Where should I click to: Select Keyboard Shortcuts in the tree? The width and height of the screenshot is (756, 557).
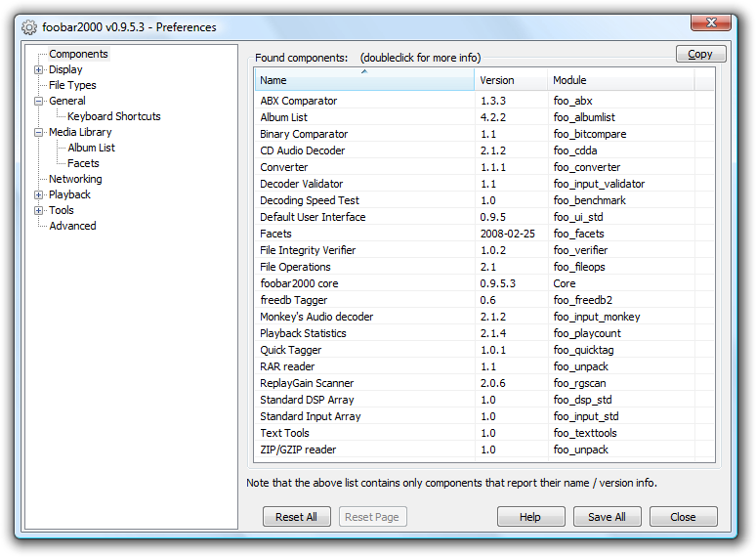(113, 116)
